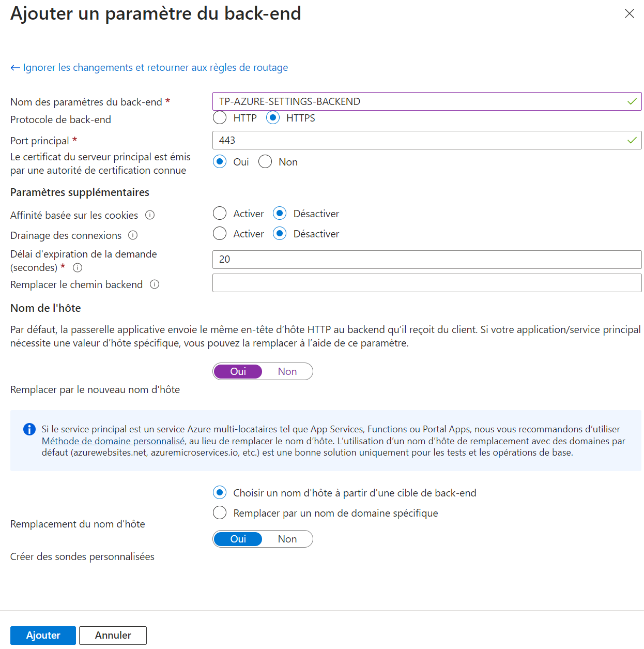Enable connection draining with Activer
The image size is (644, 649).
tap(220, 233)
